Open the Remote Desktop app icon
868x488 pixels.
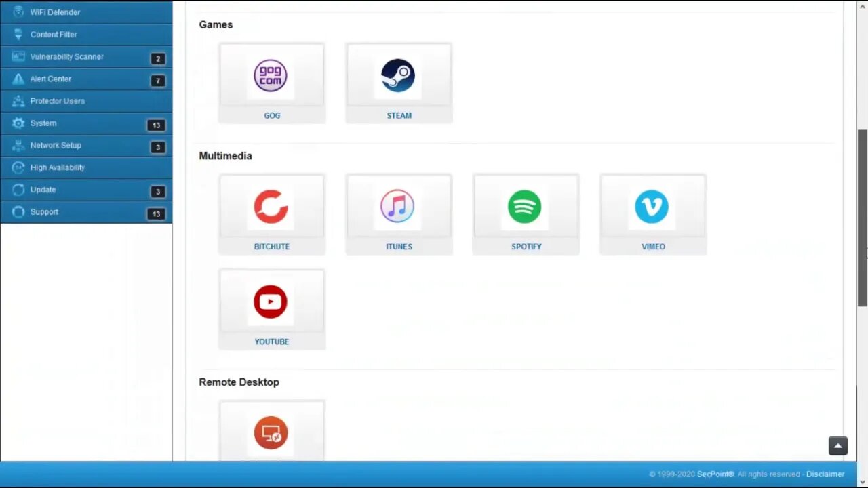tap(271, 432)
